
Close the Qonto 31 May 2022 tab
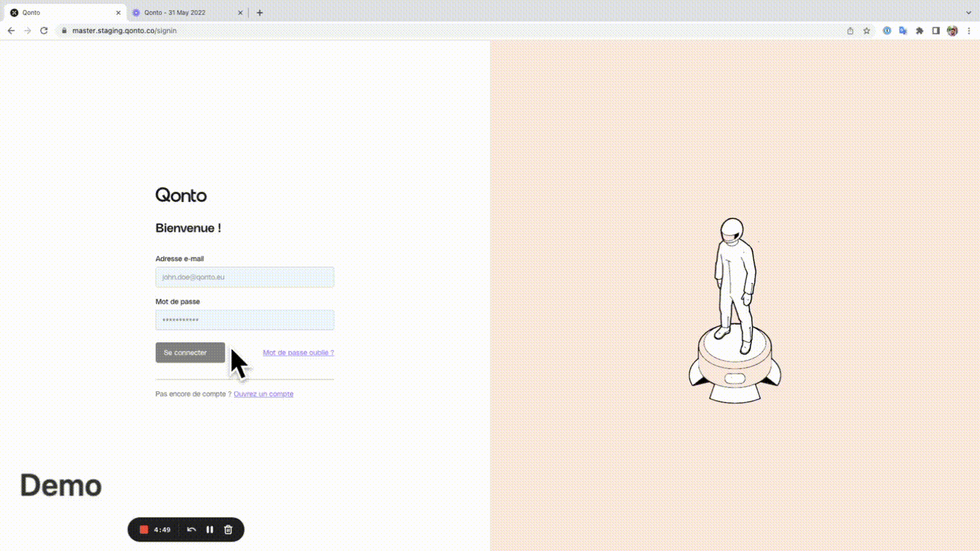(x=240, y=12)
